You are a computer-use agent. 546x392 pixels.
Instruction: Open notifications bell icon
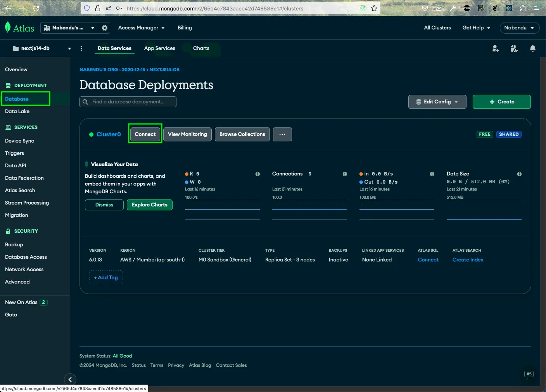pos(533,48)
